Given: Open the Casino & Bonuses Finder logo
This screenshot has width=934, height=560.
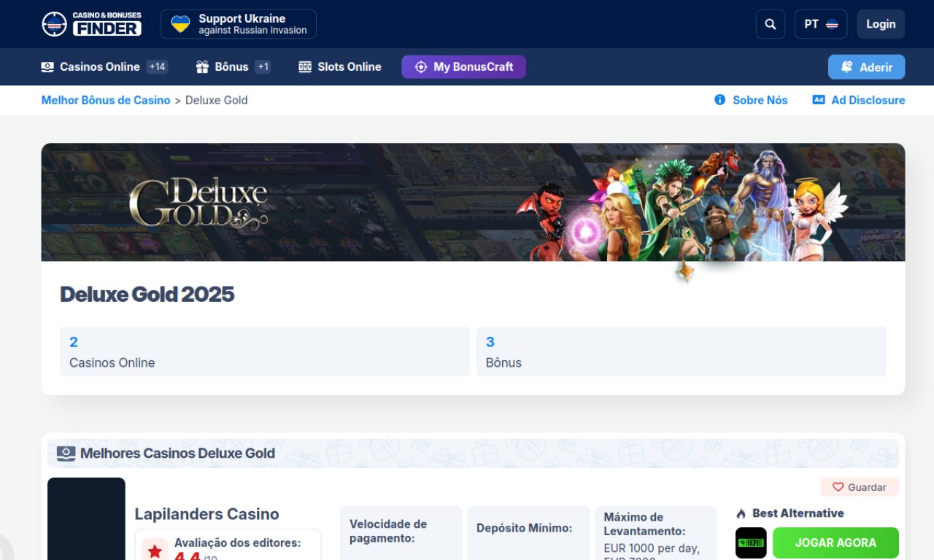Looking at the screenshot, I should tap(92, 24).
